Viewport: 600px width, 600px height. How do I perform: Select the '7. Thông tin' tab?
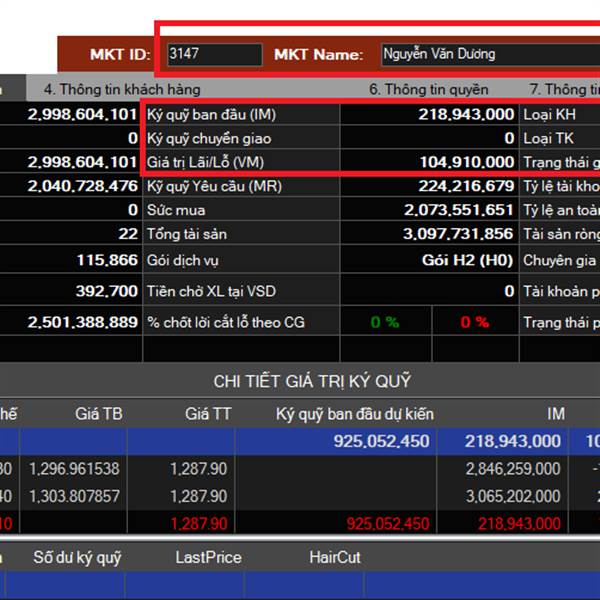pos(564,89)
